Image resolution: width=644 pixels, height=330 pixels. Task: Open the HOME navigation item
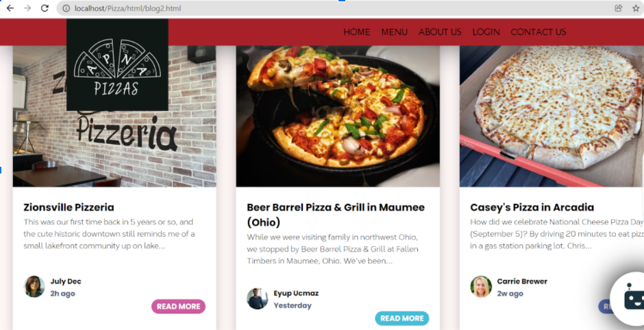tap(356, 32)
